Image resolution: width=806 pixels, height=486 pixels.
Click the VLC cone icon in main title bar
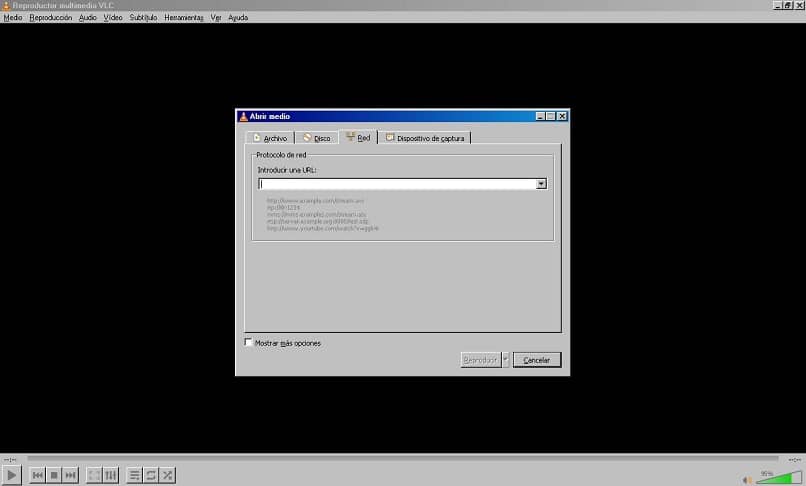6,5
